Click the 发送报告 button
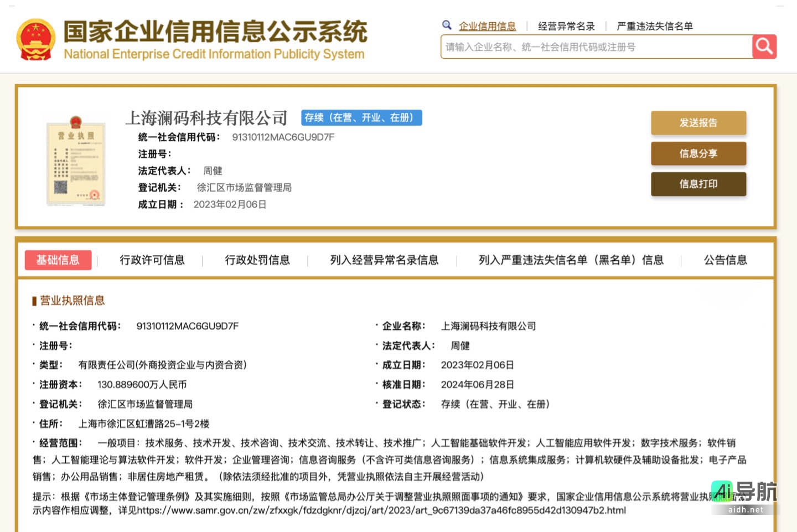 click(x=698, y=123)
